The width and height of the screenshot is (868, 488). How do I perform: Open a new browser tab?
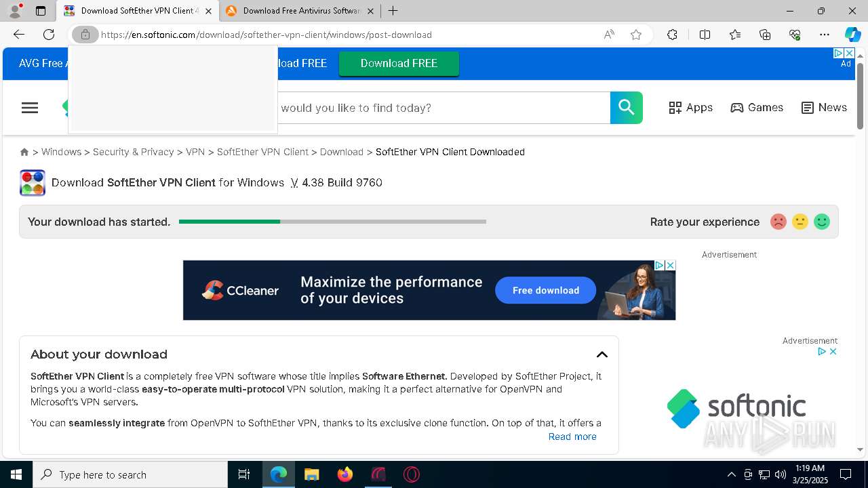[x=393, y=11]
